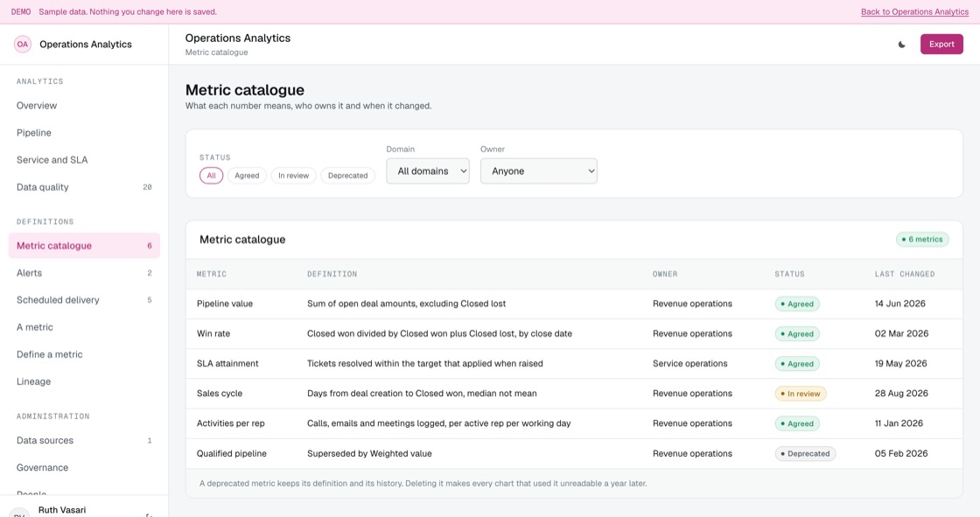Image resolution: width=980 pixels, height=517 pixels.
Task: Open the Qualified pipeline metric
Action: click(x=574, y=454)
